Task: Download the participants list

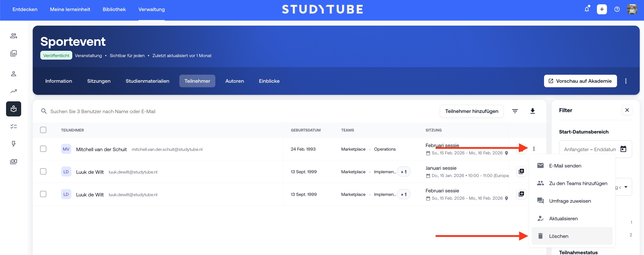Action: pos(533,111)
